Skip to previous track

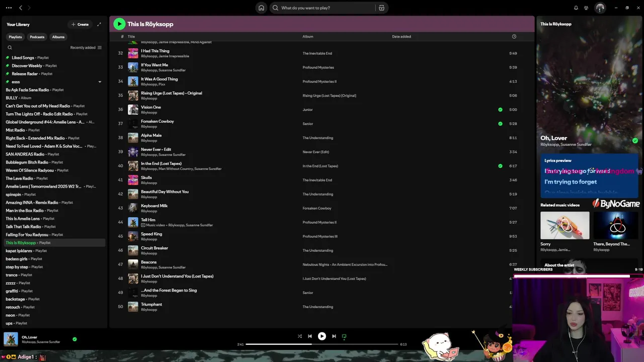click(x=310, y=336)
